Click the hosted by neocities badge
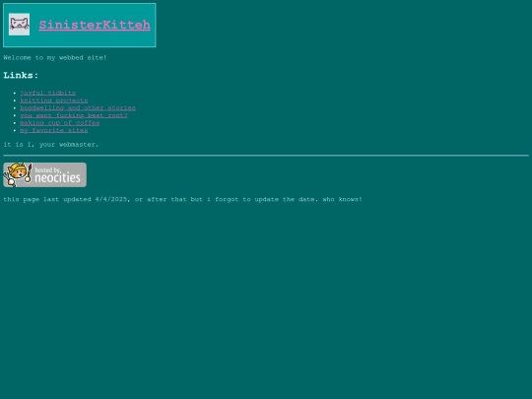Screen dimensions: 532x399 [x=44, y=174]
